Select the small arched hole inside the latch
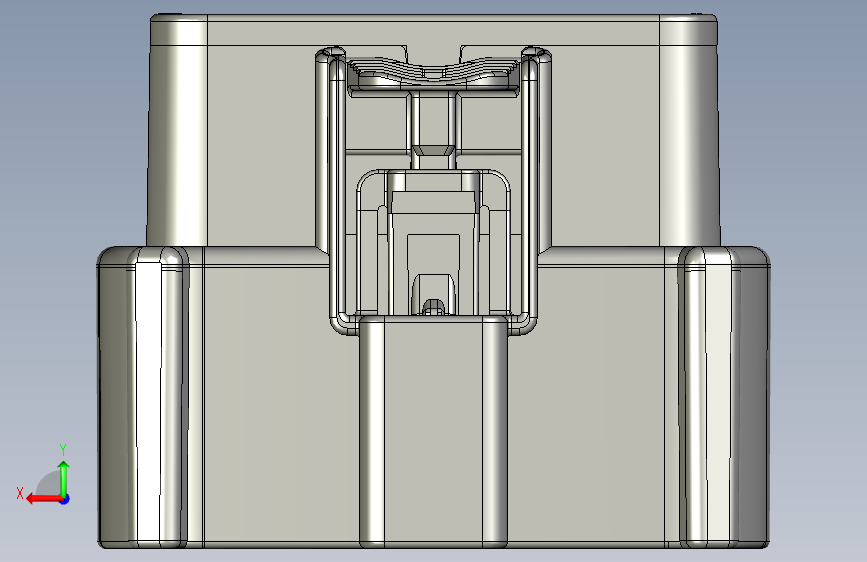 [x=434, y=307]
